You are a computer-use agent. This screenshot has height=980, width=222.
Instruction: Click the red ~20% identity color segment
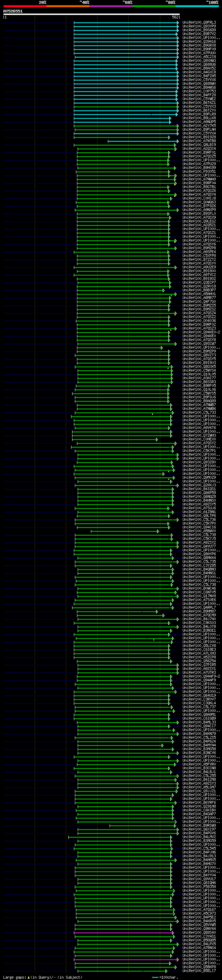click(x=25, y=6)
